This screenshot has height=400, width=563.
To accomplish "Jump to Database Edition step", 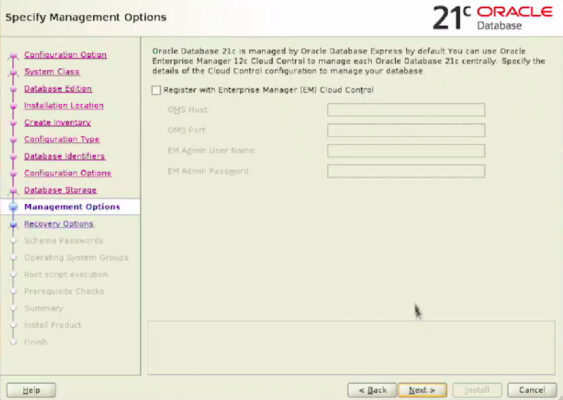I will click(x=58, y=88).
